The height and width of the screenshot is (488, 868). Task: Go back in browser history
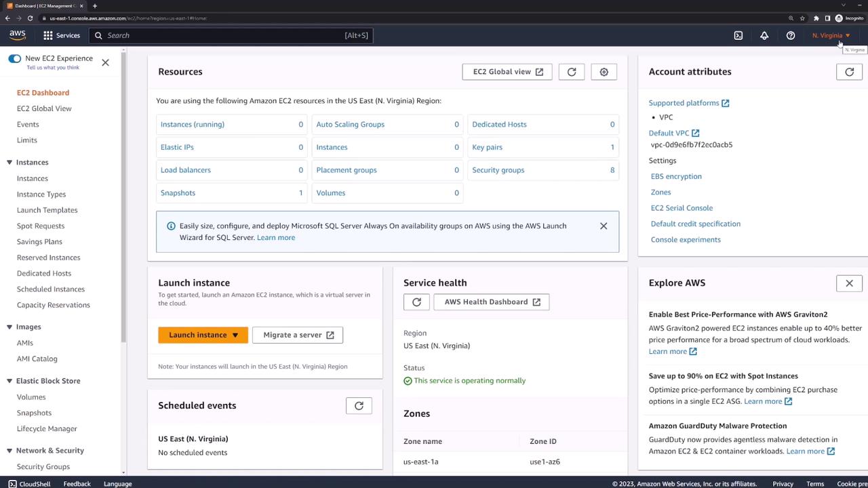(x=7, y=18)
